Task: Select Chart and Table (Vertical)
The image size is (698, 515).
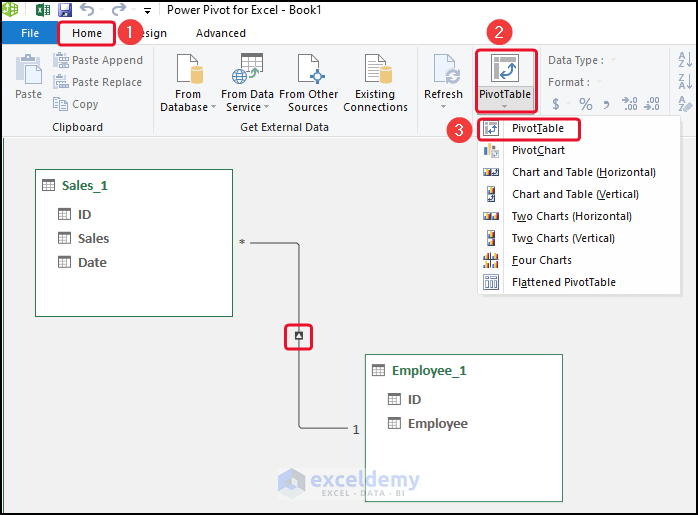Action: 579,195
